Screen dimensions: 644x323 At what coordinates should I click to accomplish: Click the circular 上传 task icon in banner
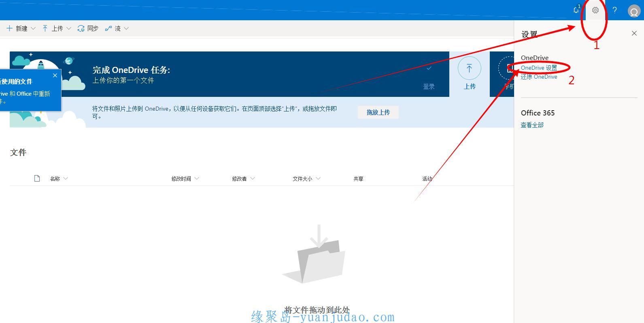click(470, 68)
